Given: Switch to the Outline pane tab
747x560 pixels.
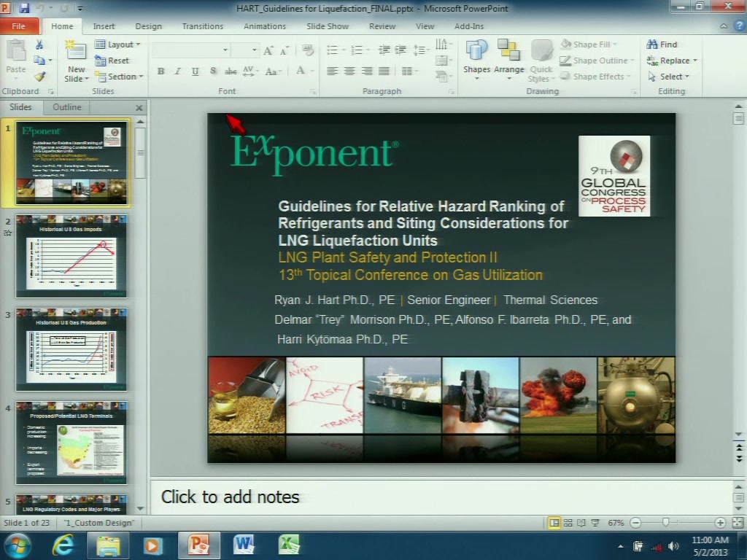Looking at the screenshot, I should tap(66, 107).
